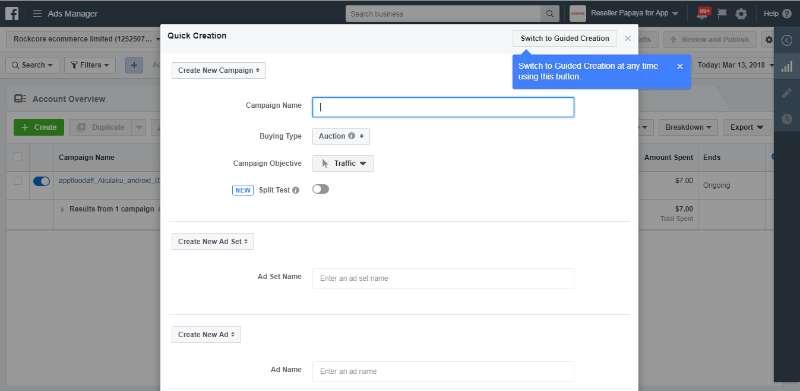This screenshot has height=391, width=800.
Task: Open the Breakdown dropdown
Action: pyautogui.click(x=688, y=127)
